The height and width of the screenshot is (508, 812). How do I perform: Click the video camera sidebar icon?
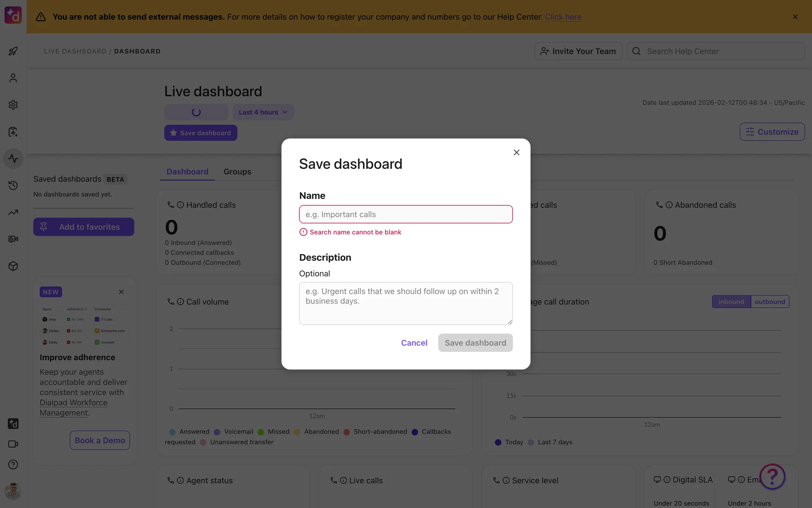click(x=13, y=444)
